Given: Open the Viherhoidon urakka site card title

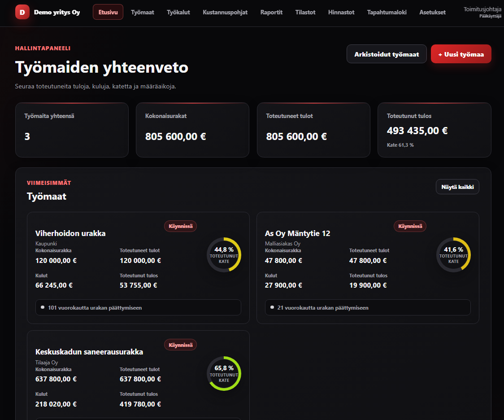Looking at the screenshot, I should pyautogui.click(x=70, y=233).
